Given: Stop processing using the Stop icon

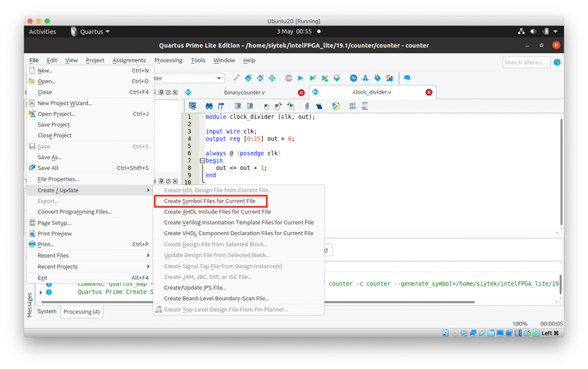Looking at the screenshot, I should 289,78.
